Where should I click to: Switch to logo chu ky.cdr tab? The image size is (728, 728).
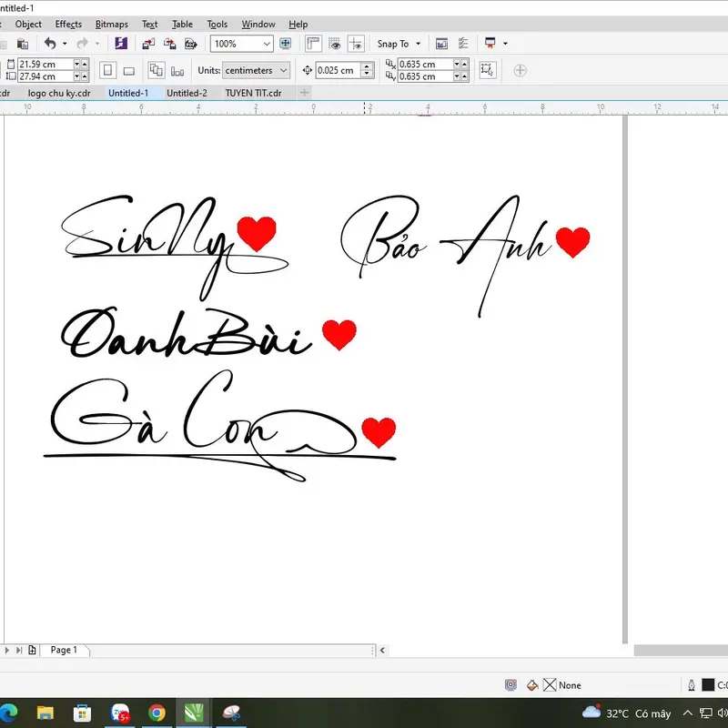59,93
